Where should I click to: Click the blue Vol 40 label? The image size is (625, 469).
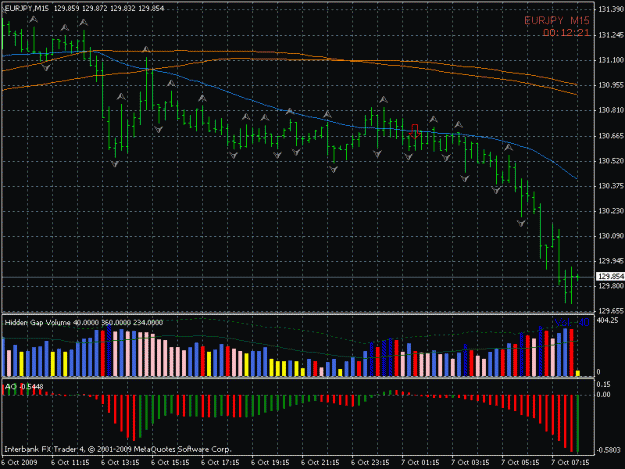pos(572,322)
